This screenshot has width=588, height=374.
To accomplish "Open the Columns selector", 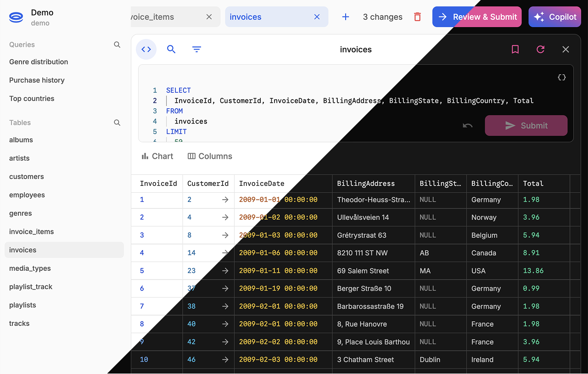I will 210,156.
